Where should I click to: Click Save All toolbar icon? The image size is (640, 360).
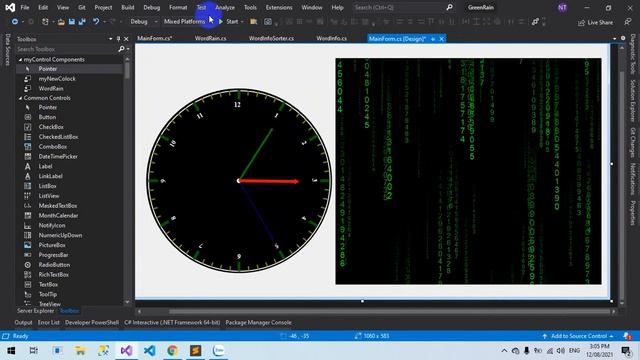(x=82, y=22)
